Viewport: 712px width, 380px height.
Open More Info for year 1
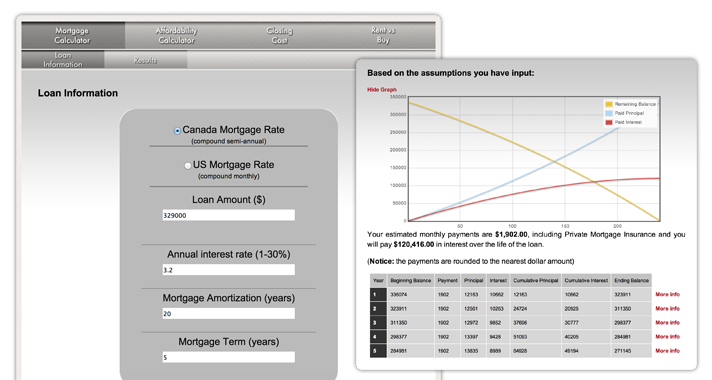(x=668, y=294)
